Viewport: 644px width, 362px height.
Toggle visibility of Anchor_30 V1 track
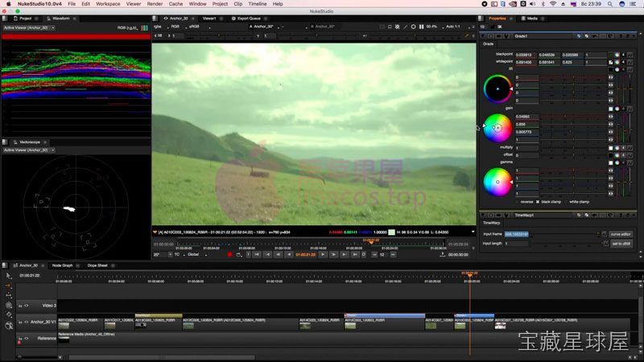(x=27, y=323)
